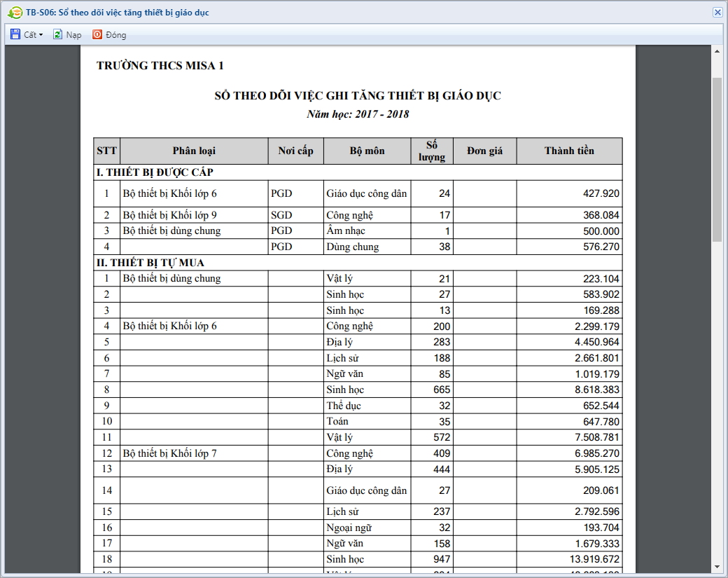Click the Nạp reload button label
The height and width of the screenshot is (578, 728).
click(73, 35)
